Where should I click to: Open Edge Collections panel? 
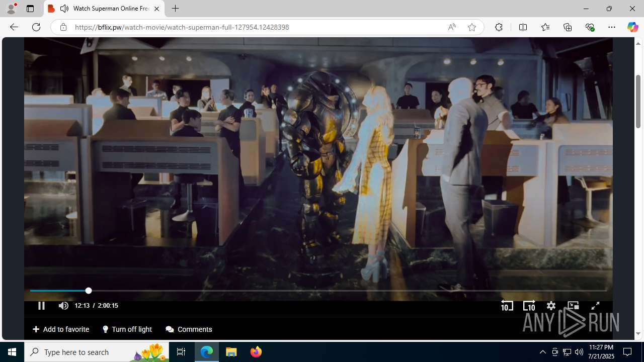pos(568,27)
